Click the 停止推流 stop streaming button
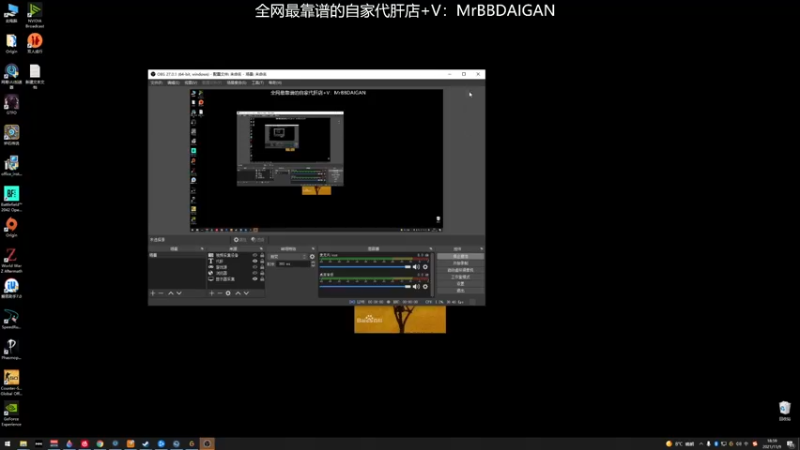Screen dimensions: 800x450 tap(460, 257)
